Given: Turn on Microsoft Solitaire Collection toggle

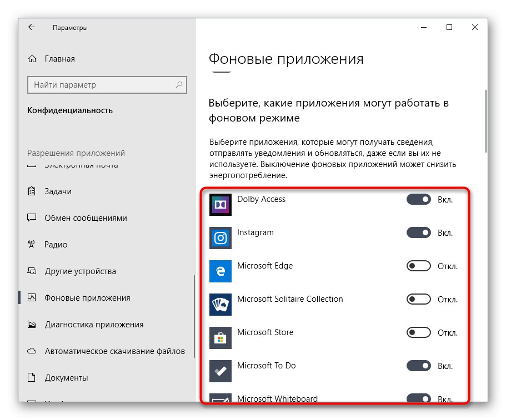Looking at the screenshot, I should click(419, 299).
